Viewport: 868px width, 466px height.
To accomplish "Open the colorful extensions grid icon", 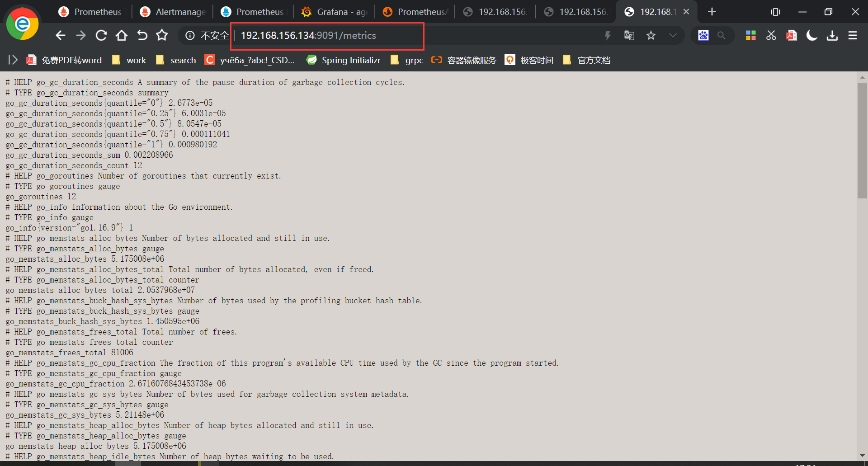I will pyautogui.click(x=750, y=35).
